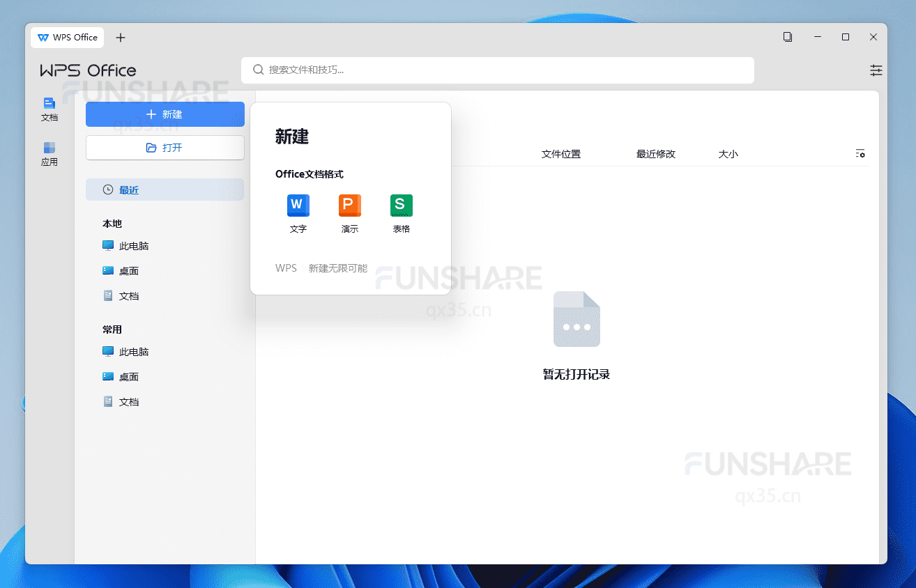Open 桌面 under the 常用 section

121,377
